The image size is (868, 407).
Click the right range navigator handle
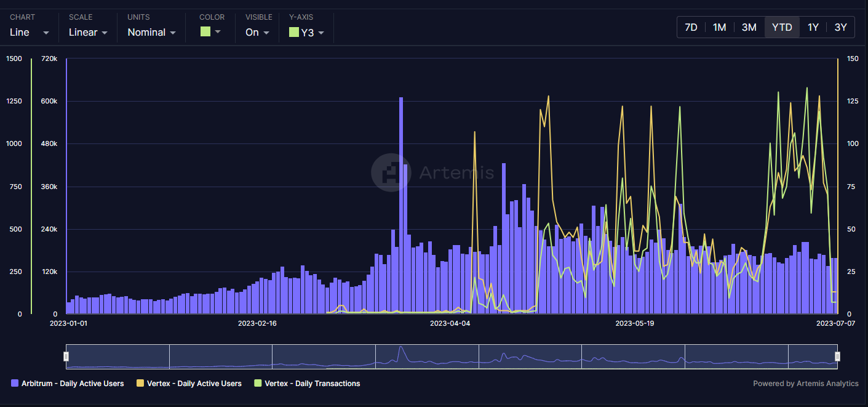(837, 357)
